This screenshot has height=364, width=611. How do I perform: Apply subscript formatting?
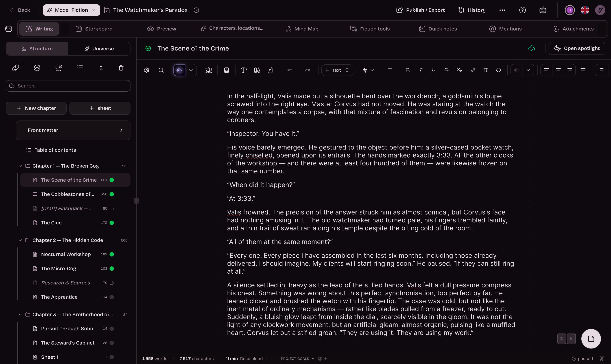[460, 70]
